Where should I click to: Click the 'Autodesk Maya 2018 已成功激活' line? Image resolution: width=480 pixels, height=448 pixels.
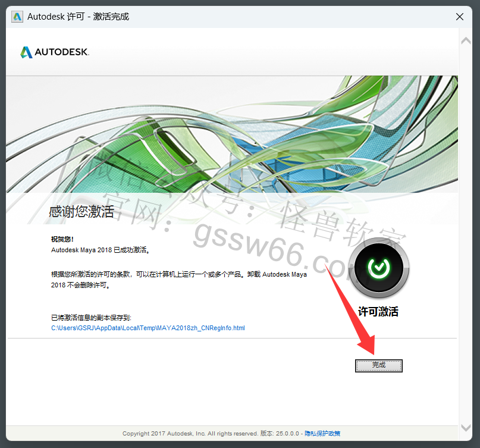[x=101, y=250]
